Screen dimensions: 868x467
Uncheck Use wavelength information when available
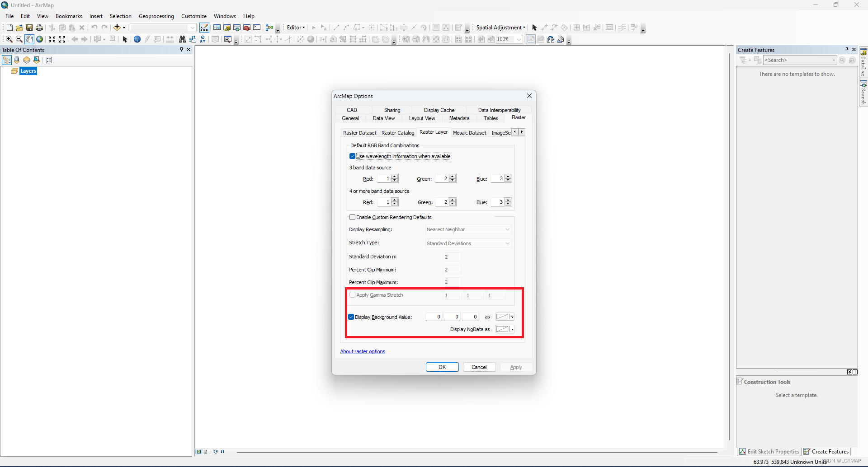pyautogui.click(x=352, y=156)
